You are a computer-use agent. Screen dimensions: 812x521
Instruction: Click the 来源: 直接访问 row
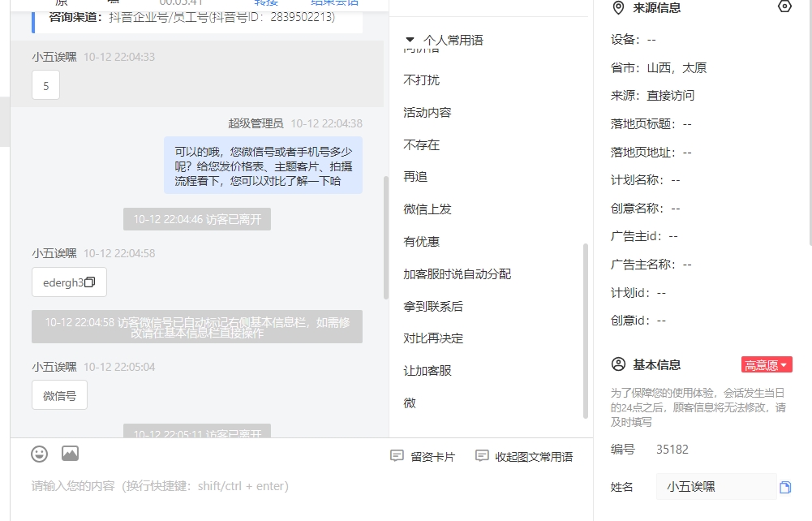pos(652,96)
